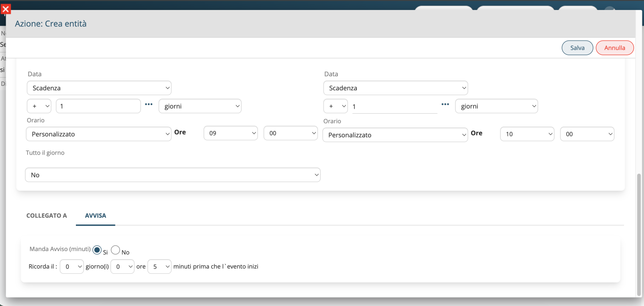This screenshot has height=306, width=644.
Task: Open the Tutto il giorno dropdown
Action: [173, 175]
